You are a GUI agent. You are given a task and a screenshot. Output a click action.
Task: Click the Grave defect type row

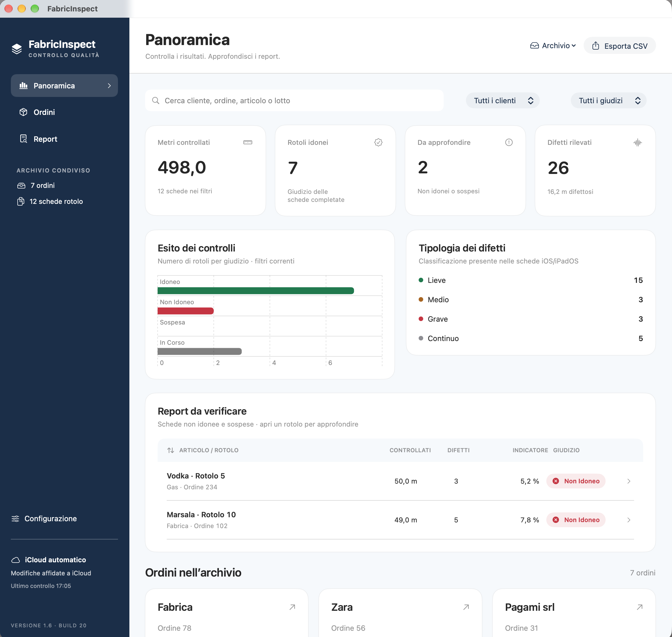pos(530,319)
